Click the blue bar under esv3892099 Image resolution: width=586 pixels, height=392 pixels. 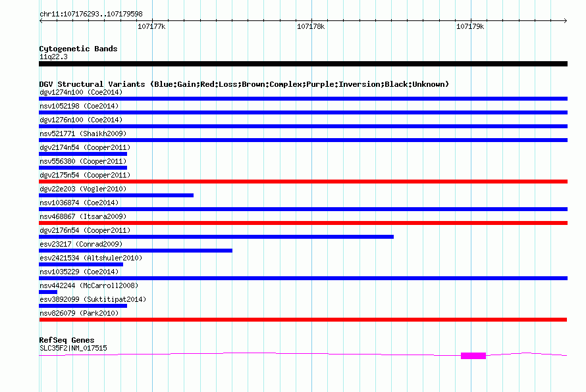[83, 306]
